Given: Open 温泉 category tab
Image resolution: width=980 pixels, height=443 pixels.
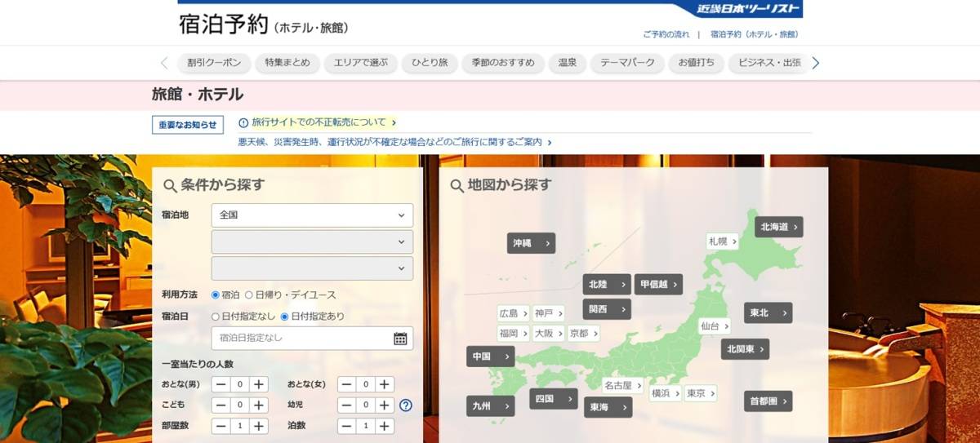Looking at the screenshot, I should [x=568, y=63].
